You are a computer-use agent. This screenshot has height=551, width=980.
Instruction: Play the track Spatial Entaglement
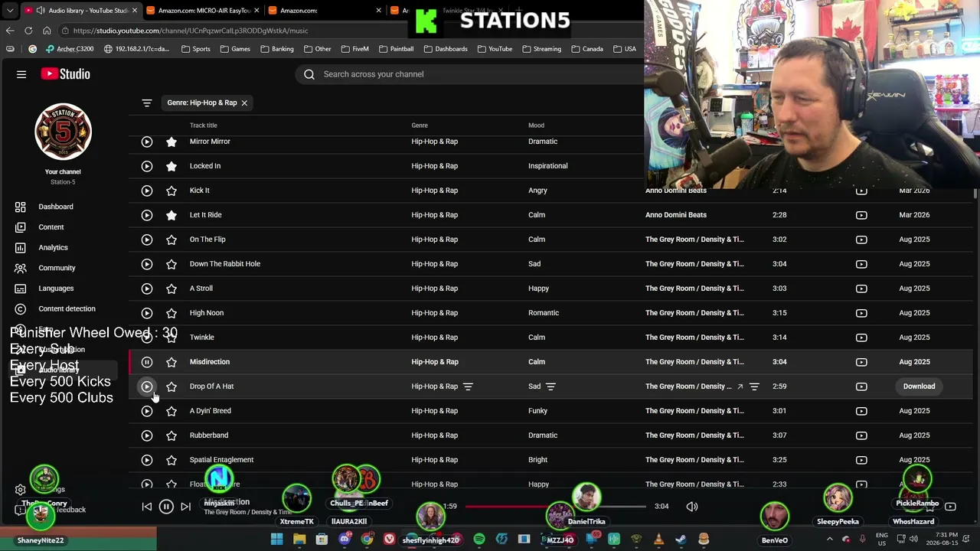[147, 460]
